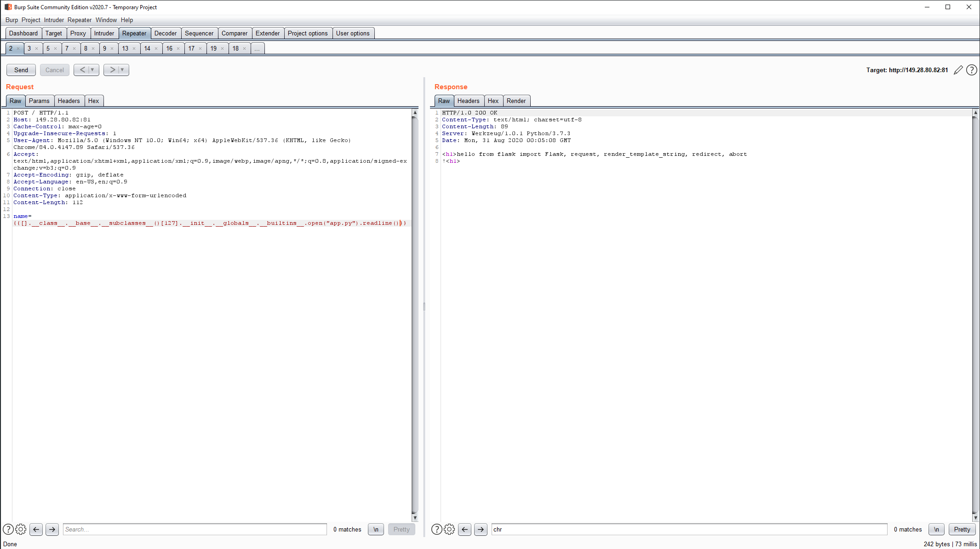Open the response Render tab
This screenshot has height=549, width=980.
(516, 101)
